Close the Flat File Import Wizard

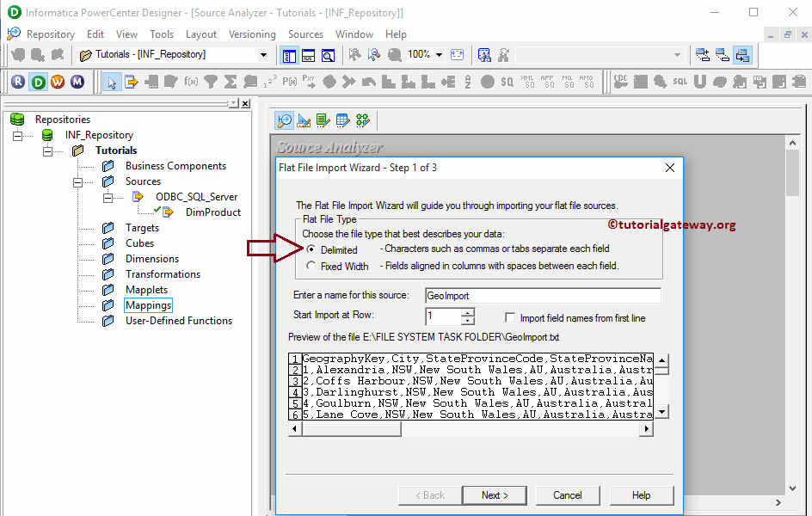tap(669, 168)
